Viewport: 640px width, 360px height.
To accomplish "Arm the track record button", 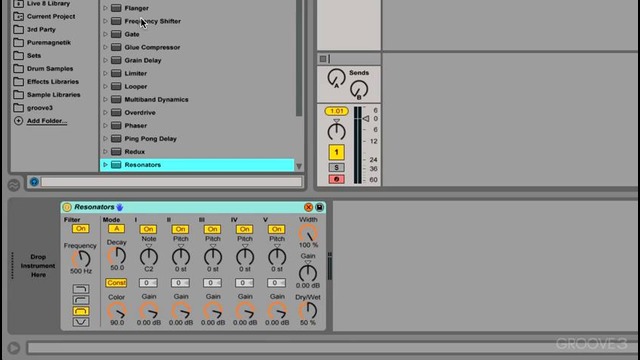I will (336, 179).
